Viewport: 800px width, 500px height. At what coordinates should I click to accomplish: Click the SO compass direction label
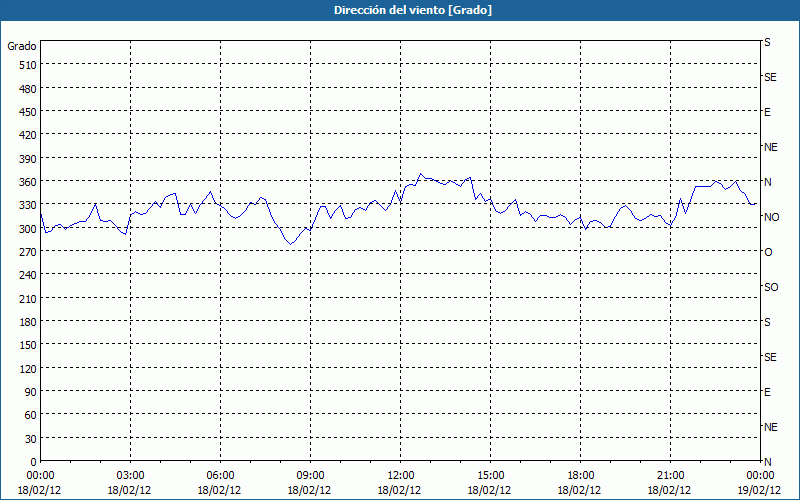771,288
